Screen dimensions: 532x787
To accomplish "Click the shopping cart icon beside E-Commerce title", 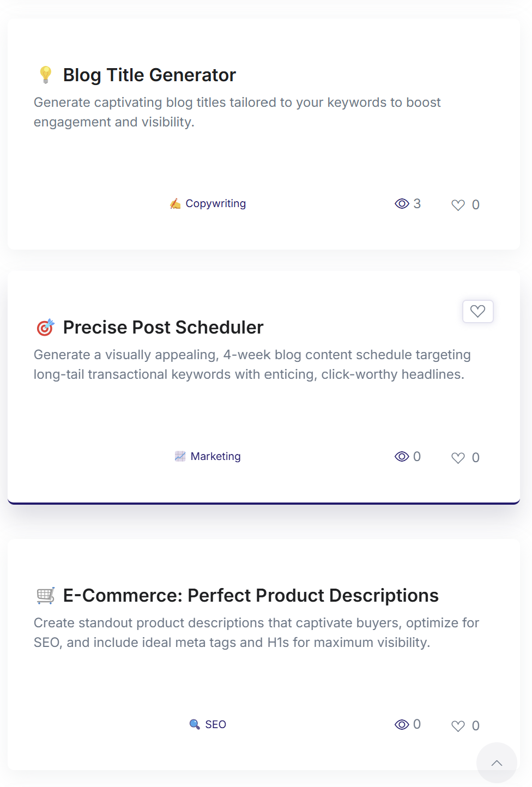I will click(x=46, y=595).
